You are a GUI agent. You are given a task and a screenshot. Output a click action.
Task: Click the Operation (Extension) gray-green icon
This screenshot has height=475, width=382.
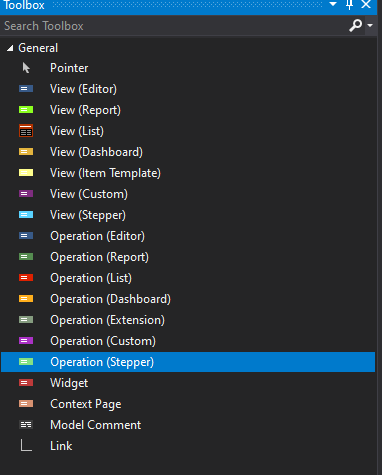pos(26,320)
